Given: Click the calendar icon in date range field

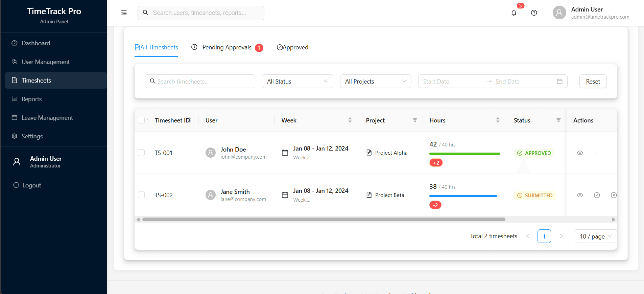Looking at the screenshot, I should tap(559, 81).
